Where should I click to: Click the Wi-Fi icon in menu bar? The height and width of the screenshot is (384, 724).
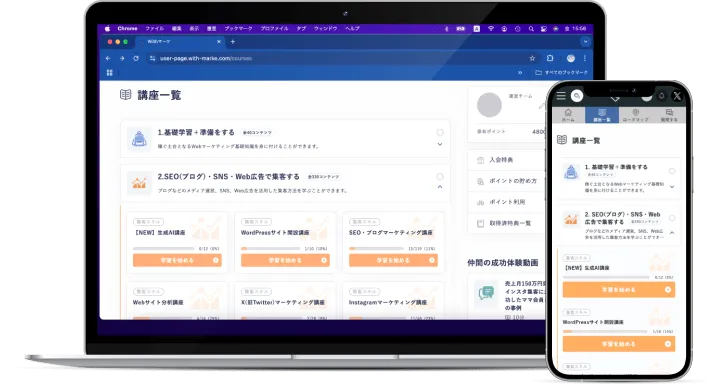click(x=491, y=29)
